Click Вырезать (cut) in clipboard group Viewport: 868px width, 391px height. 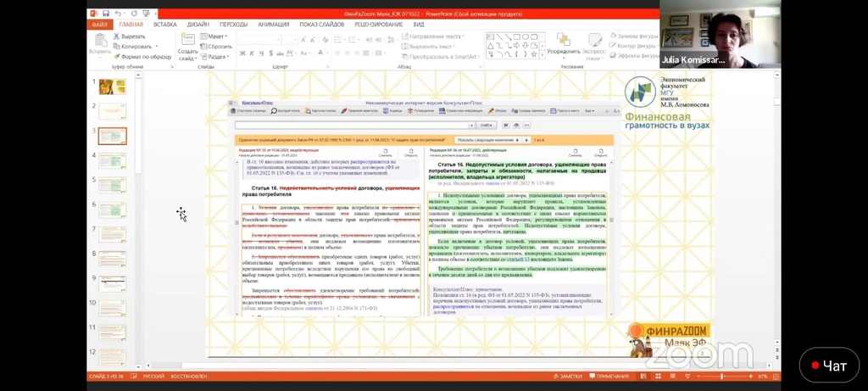click(x=130, y=36)
